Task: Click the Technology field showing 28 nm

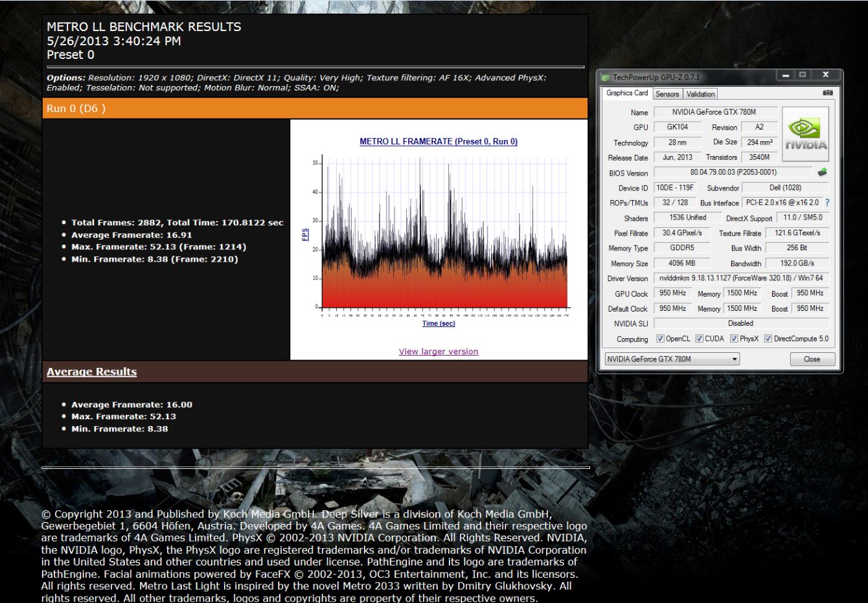Action: (x=678, y=142)
